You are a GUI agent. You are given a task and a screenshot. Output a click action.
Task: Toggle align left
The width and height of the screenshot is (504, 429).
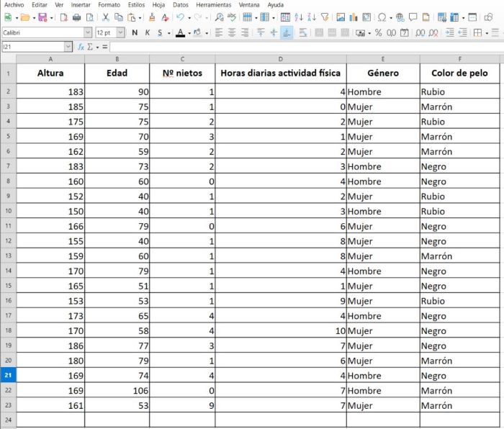219,32
